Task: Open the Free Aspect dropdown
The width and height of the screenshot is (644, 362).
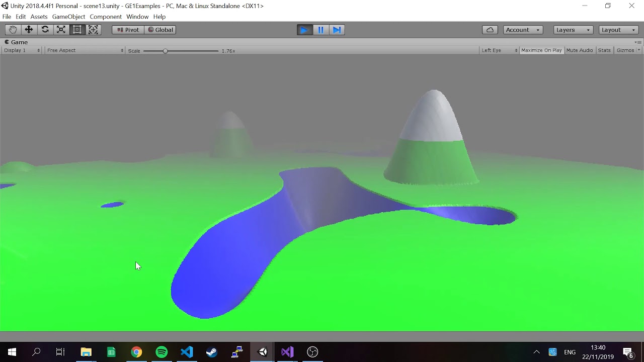Action: point(85,50)
